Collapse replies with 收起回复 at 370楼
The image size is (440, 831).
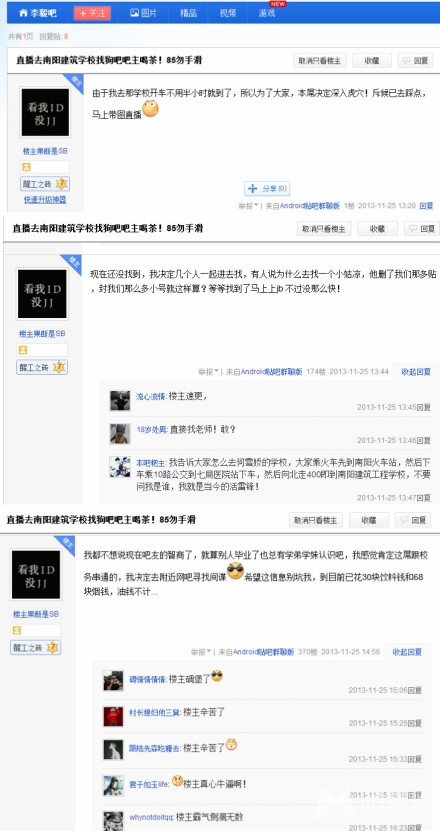tap(407, 652)
